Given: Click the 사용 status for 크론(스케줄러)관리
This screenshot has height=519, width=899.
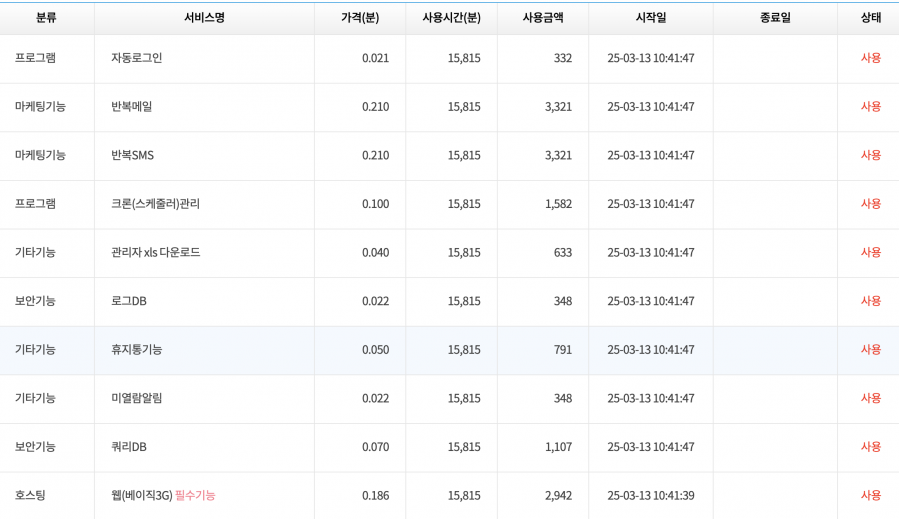Looking at the screenshot, I should click(870, 204).
